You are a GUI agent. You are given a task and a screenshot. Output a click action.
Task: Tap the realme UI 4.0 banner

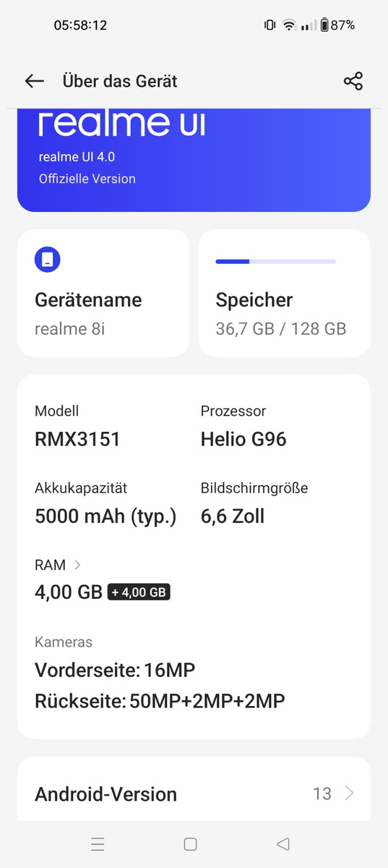click(x=194, y=160)
